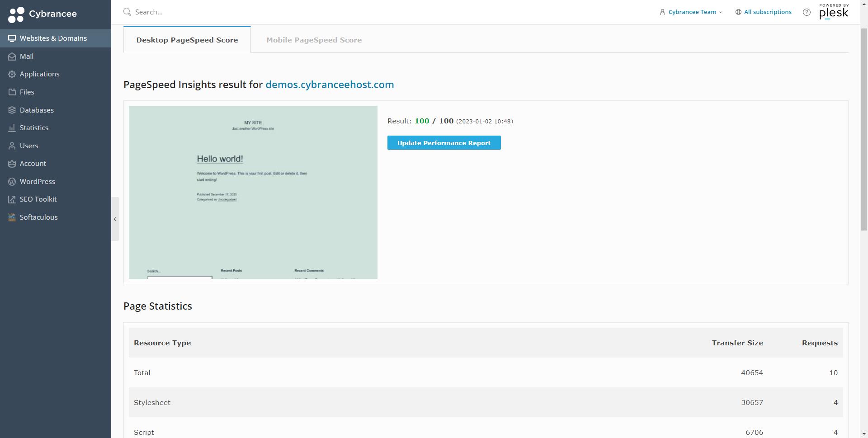Click the Softaculous icon
This screenshot has height=438, width=868.
click(x=12, y=217)
